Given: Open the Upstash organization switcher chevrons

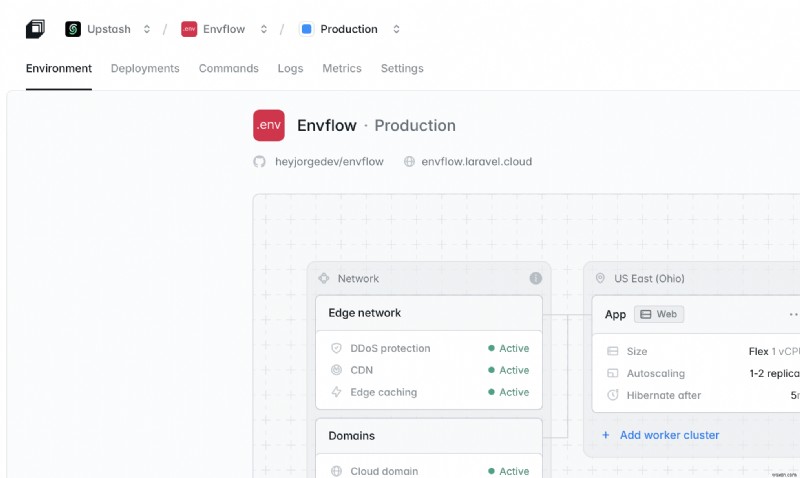Looking at the screenshot, I should pyautogui.click(x=147, y=29).
